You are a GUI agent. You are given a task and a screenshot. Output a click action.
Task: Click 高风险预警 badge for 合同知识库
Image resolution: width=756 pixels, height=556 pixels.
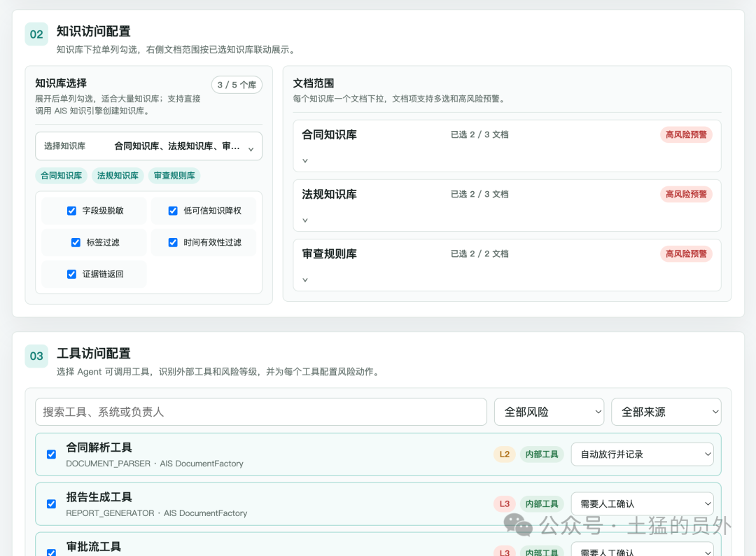tap(686, 134)
